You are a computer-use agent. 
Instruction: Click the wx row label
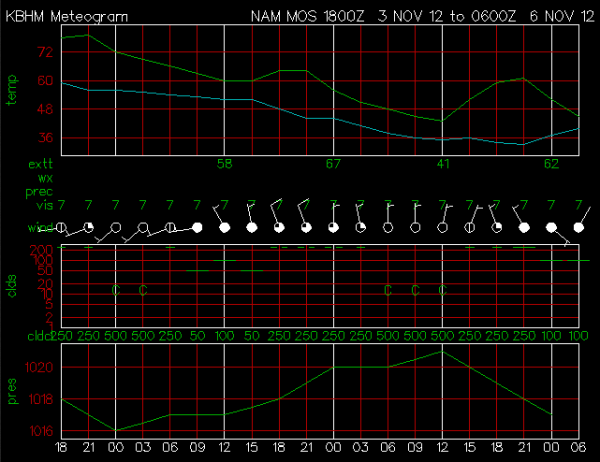pyautogui.click(x=45, y=177)
